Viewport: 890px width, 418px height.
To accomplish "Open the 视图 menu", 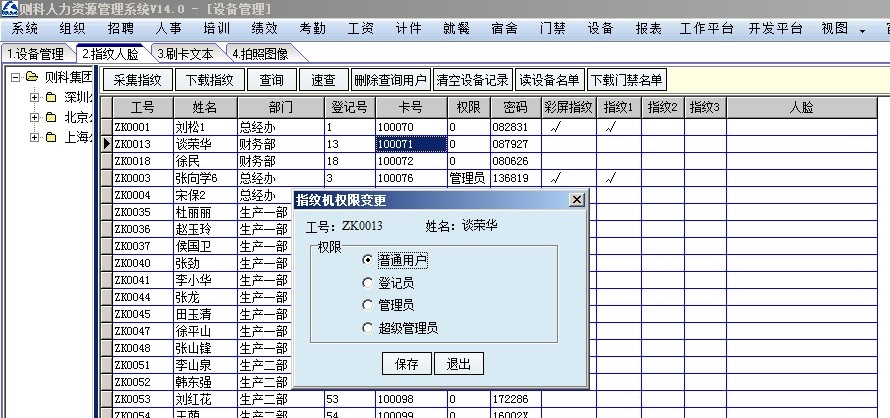I will (834, 28).
